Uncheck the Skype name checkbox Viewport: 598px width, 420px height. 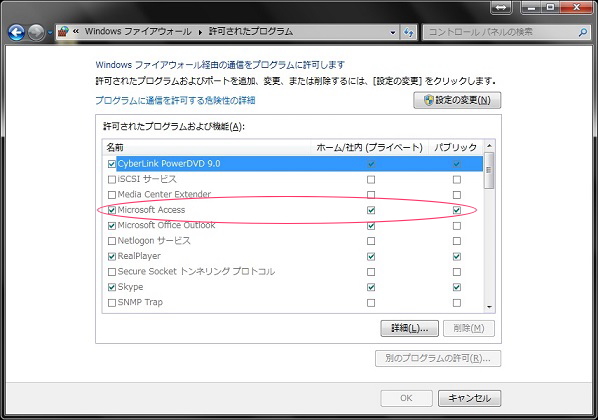pos(112,287)
